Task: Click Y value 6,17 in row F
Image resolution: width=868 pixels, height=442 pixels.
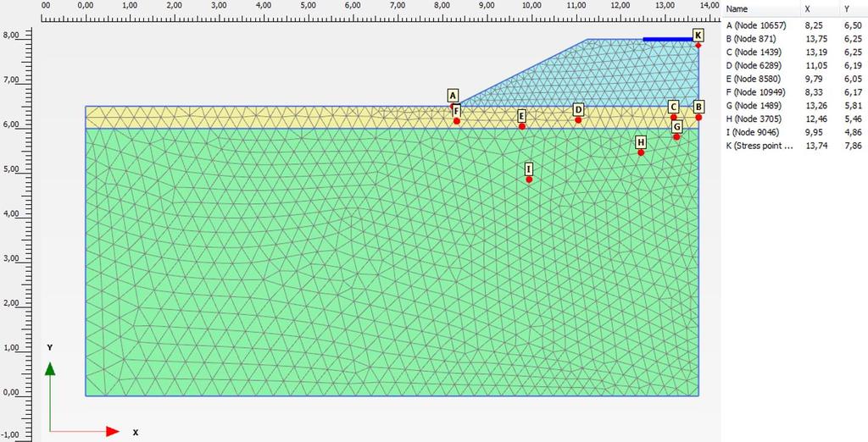Action: (852, 91)
